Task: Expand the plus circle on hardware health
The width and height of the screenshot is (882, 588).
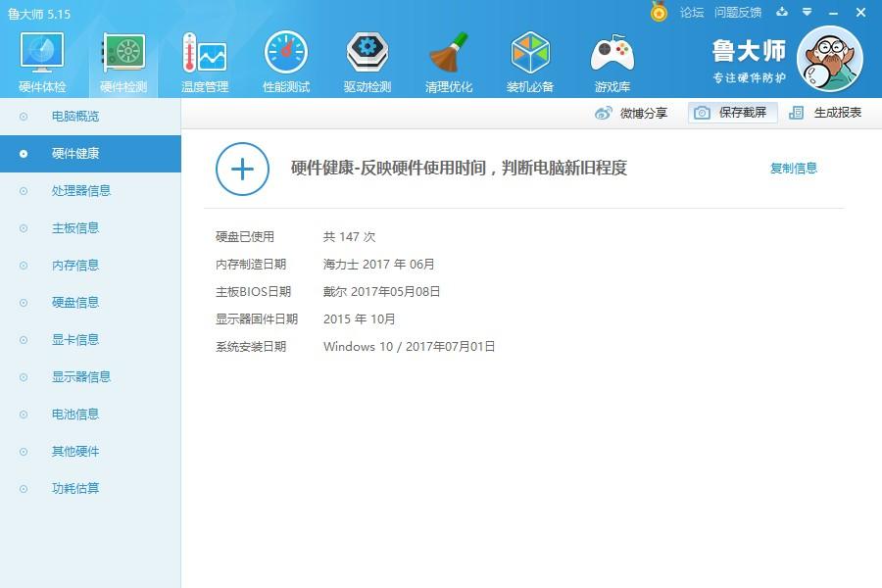Action: 241,169
